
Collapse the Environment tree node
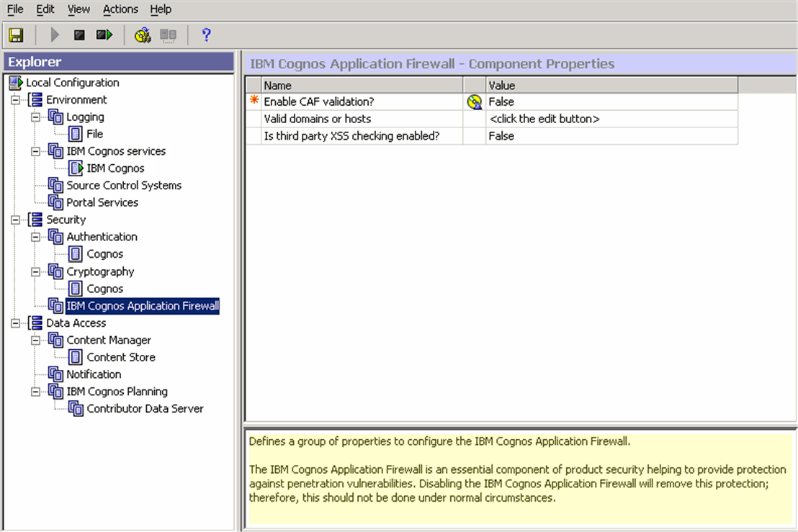tap(16, 100)
